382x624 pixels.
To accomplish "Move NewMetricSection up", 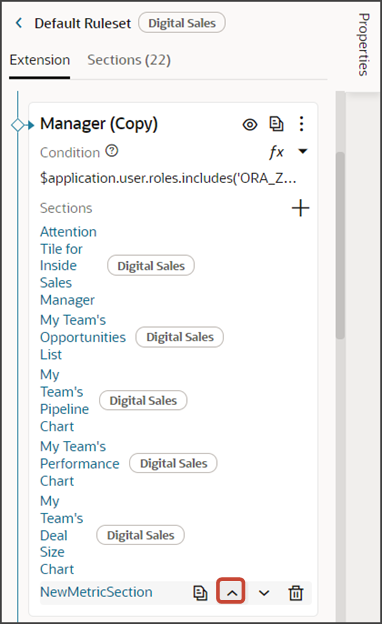I will [x=231, y=591].
